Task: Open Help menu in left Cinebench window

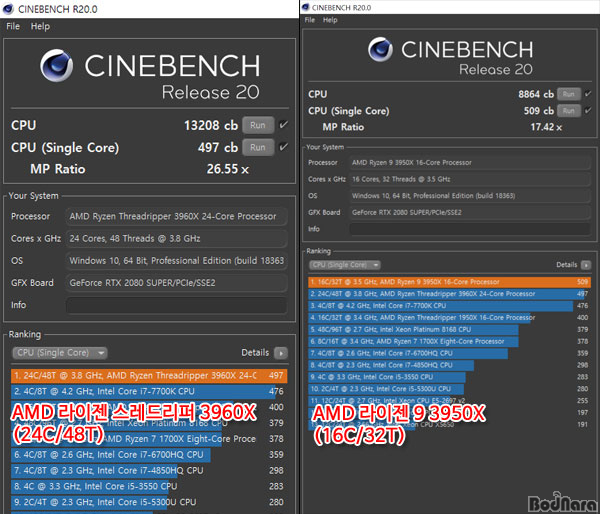Action: pos(40,26)
